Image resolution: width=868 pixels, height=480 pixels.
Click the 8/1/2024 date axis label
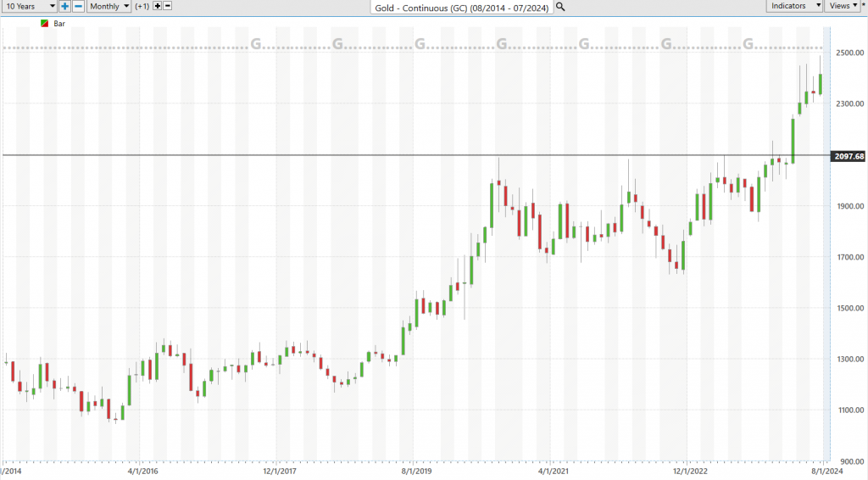pyautogui.click(x=827, y=472)
